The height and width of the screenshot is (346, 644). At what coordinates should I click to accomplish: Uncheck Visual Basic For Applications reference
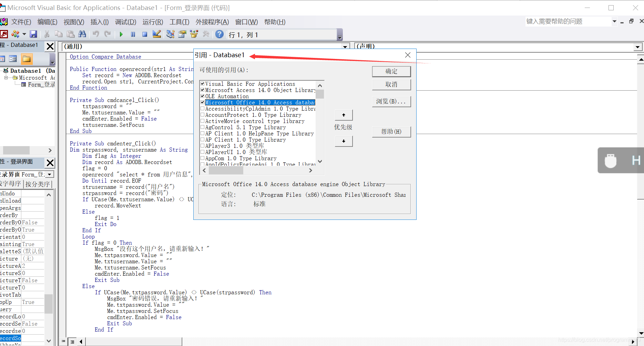pos(203,84)
